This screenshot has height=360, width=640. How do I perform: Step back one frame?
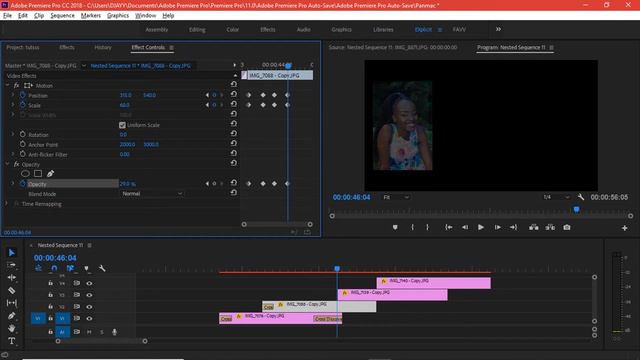pos(465,227)
